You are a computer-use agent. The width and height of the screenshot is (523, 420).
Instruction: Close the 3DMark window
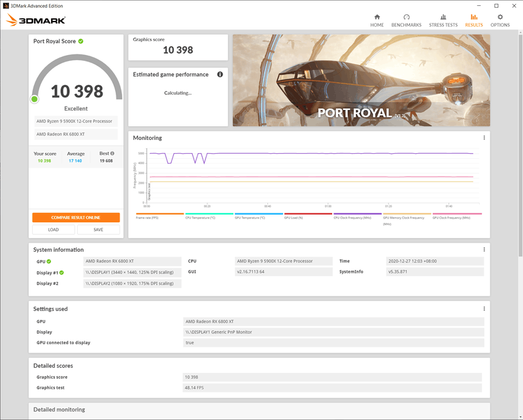[x=514, y=6]
